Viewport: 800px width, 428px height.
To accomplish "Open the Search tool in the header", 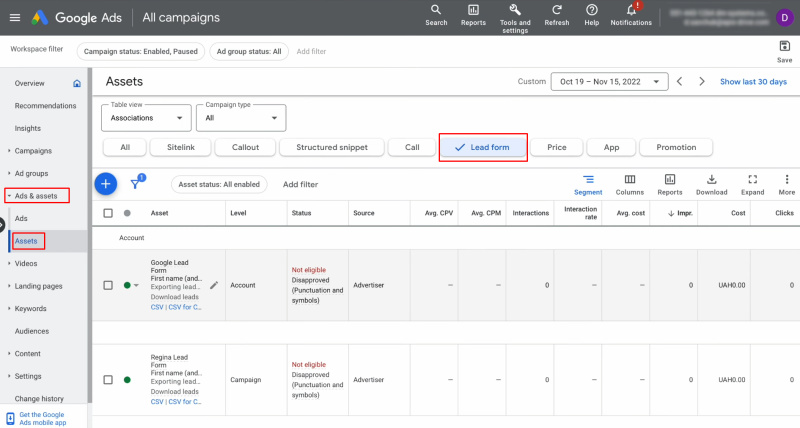I will [436, 15].
